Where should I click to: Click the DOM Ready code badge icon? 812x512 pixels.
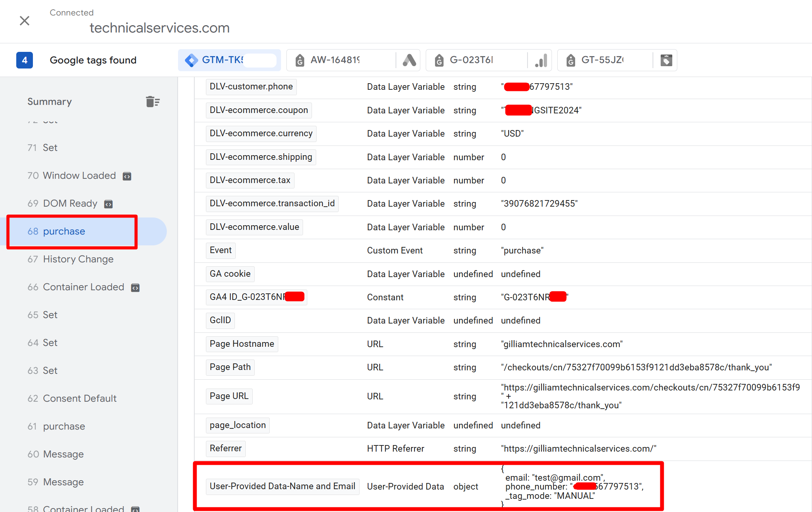click(x=108, y=204)
